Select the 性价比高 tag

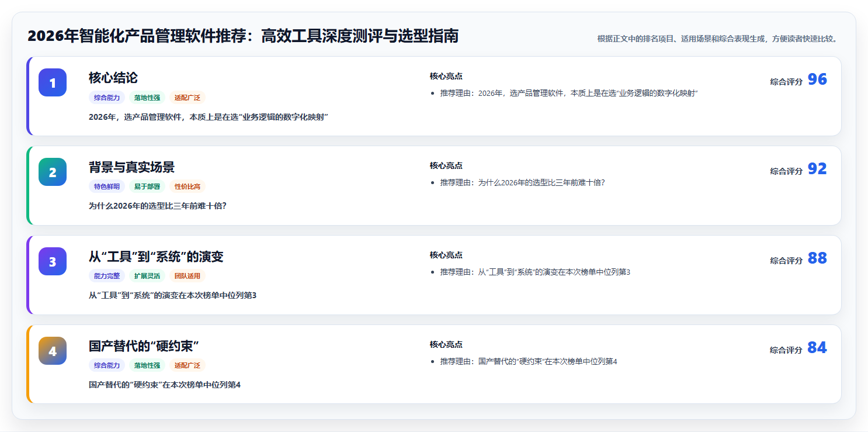pyautogui.click(x=188, y=187)
